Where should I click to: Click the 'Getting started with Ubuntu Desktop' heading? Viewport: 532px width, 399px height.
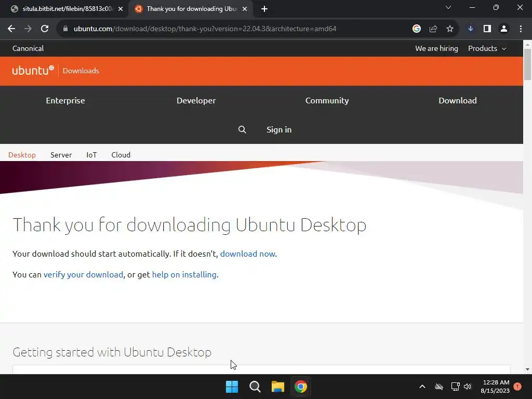tap(112, 352)
